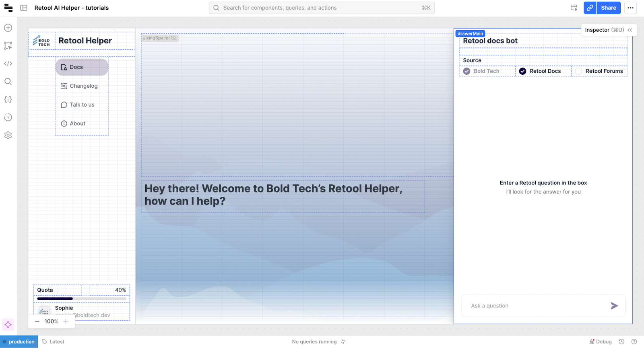Click Sophie's avatar thumbnail
The image size is (644, 348).
click(x=43, y=311)
